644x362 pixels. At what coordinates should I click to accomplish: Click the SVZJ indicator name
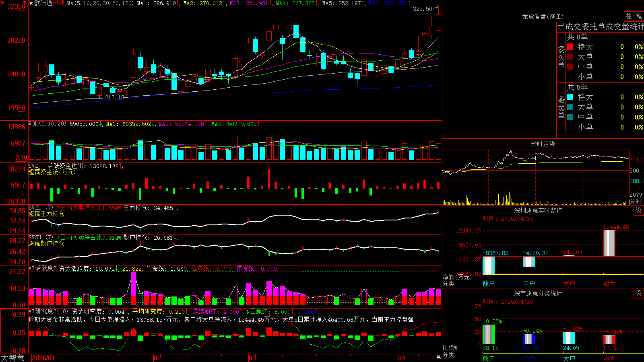(x=35, y=166)
